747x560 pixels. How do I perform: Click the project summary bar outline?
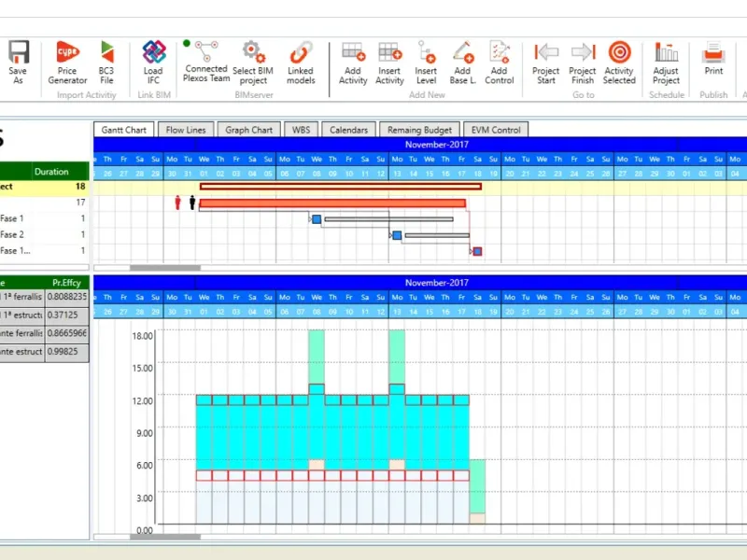[341, 187]
